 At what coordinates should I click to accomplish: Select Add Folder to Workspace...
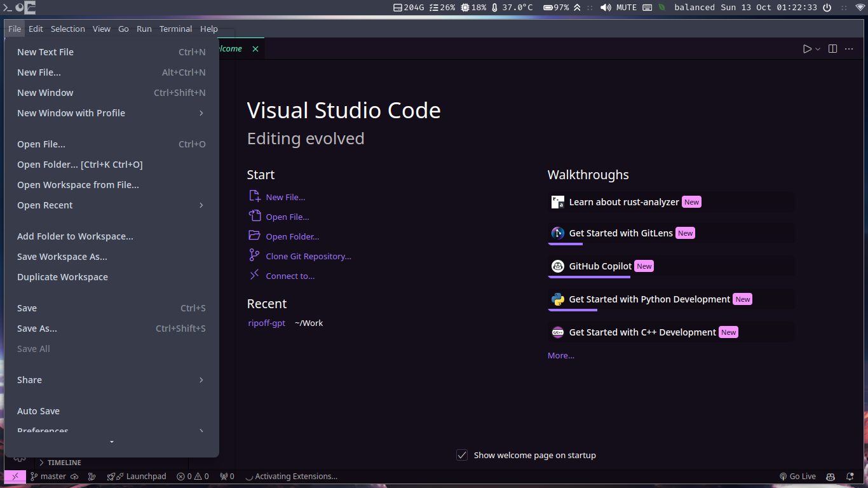(112, 236)
